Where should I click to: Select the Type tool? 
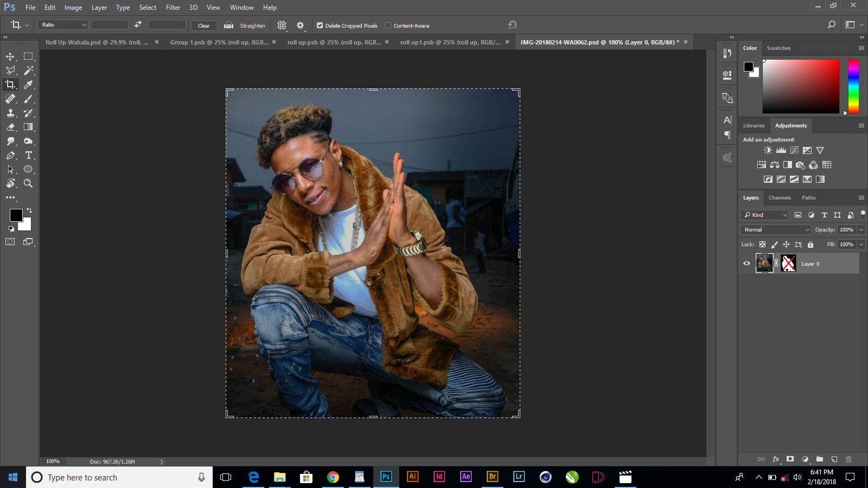click(28, 155)
